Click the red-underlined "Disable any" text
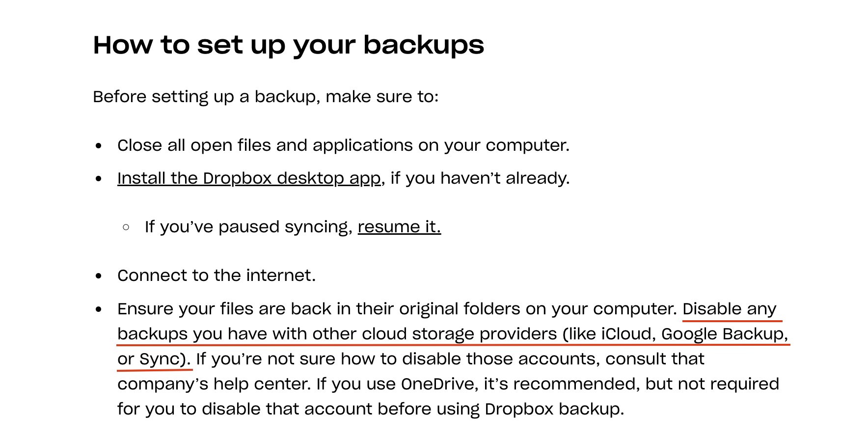The height and width of the screenshot is (443, 868). pos(730,309)
